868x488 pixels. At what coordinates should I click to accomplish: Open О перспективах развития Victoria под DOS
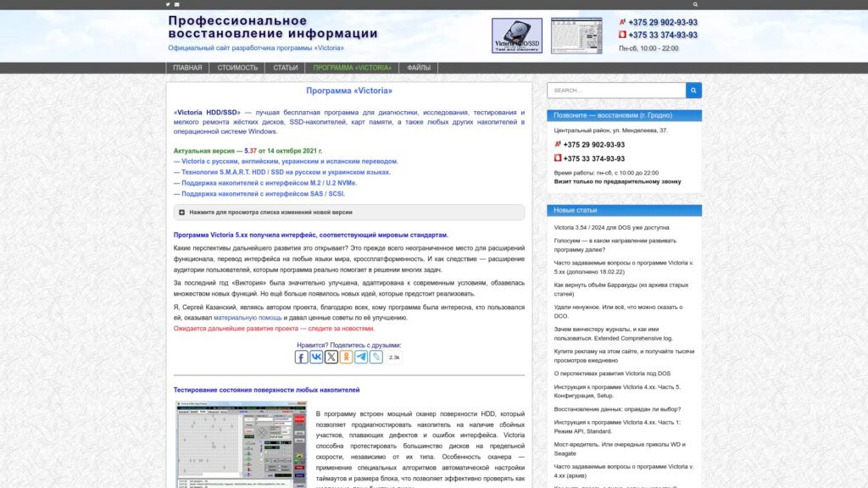(612, 374)
